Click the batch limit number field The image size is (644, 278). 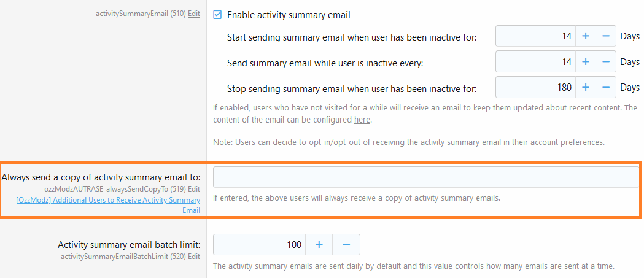(259, 245)
